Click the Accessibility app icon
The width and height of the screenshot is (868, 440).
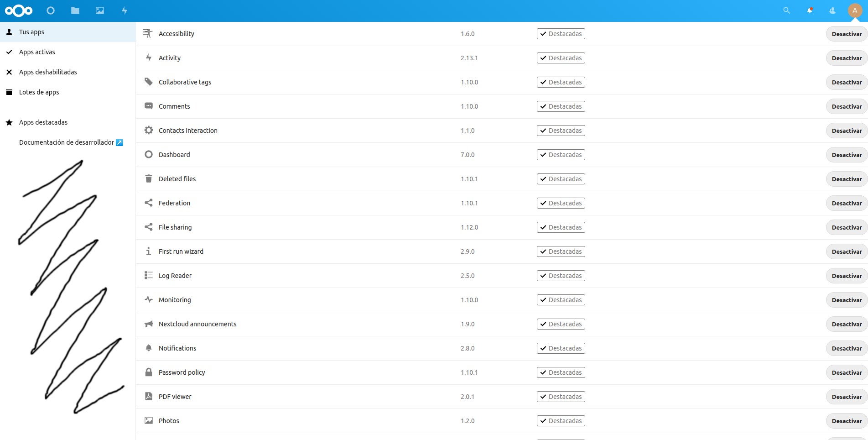click(x=147, y=33)
